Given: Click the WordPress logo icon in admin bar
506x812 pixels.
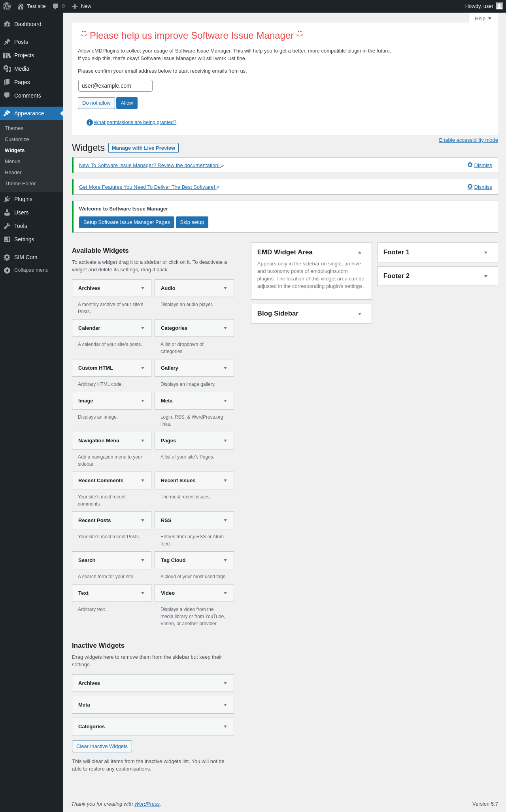Looking at the screenshot, I should pos(7,6).
